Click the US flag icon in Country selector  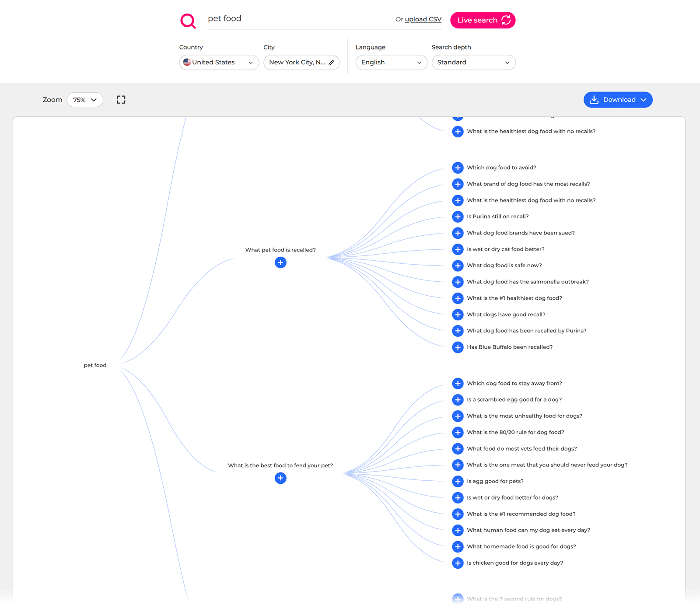point(188,62)
